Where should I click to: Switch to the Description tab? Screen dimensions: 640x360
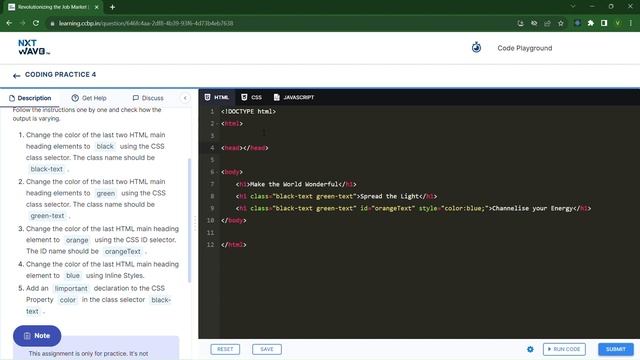pos(30,98)
